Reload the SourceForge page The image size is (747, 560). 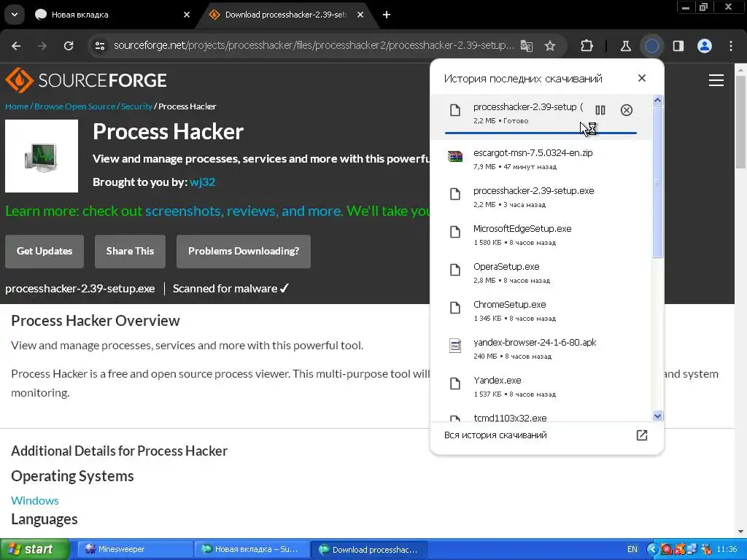(69, 46)
